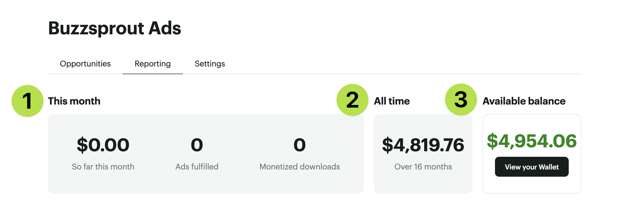Click the Over 16 months label
This screenshot has height=217, width=644.
[x=423, y=166]
